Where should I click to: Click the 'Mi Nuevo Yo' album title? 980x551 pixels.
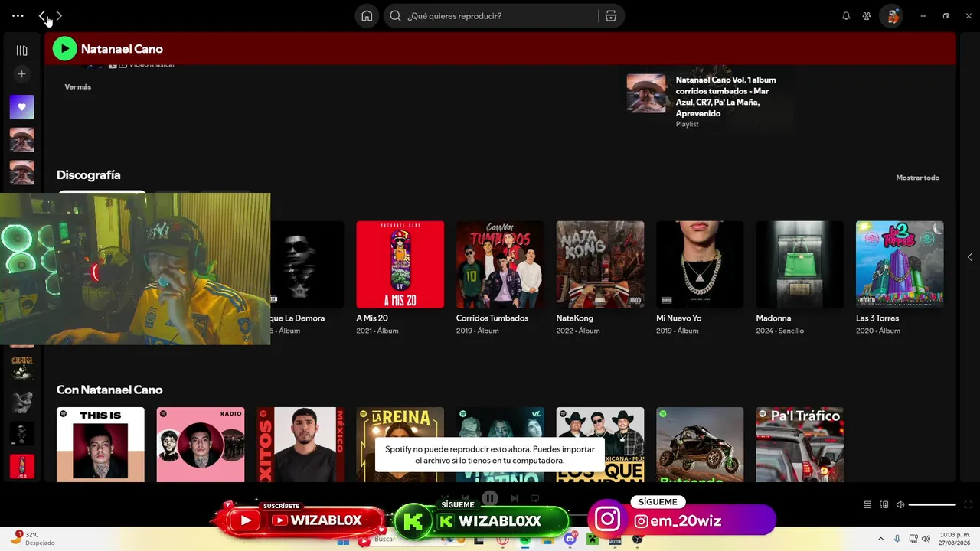coord(679,318)
